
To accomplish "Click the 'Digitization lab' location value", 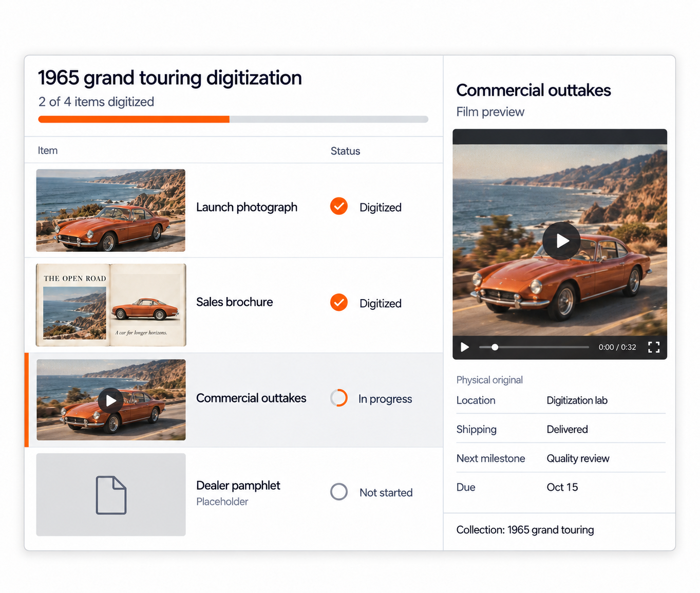I will tap(577, 400).
